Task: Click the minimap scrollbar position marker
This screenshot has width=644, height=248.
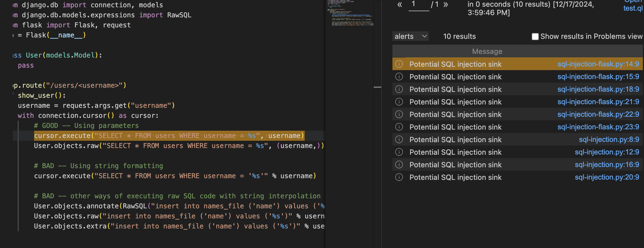Action: (x=377, y=87)
